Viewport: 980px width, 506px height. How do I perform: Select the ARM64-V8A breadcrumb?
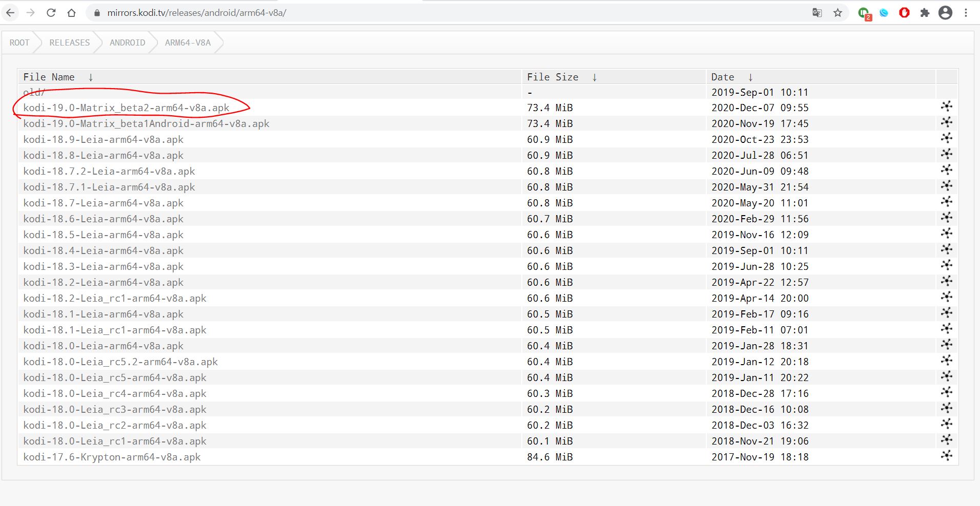[x=188, y=43]
